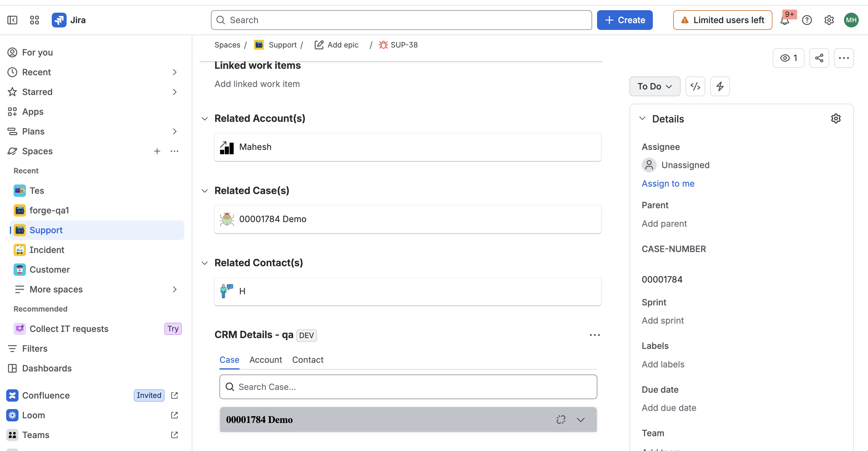Click the Search Case input field
Image resolution: width=868 pixels, height=451 pixels.
pos(408,387)
